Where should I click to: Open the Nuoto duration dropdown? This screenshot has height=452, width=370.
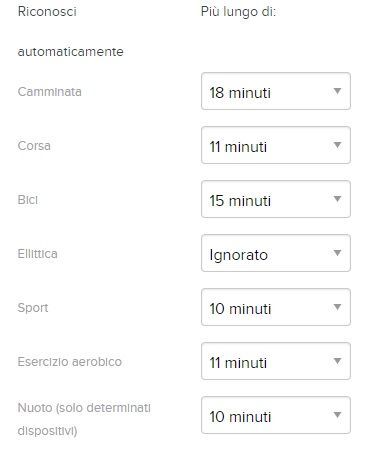tap(276, 415)
